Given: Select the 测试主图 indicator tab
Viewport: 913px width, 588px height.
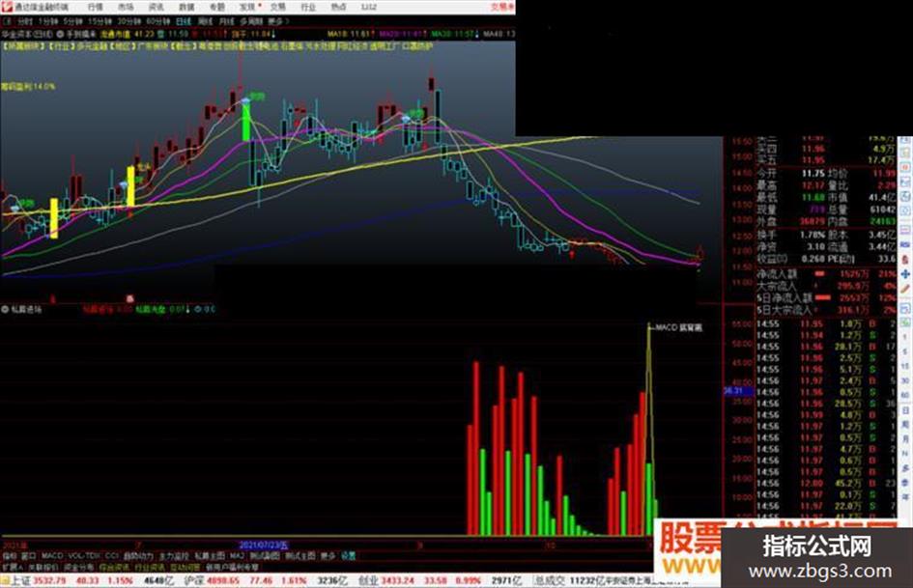Looking at the screenshot, I should (x=300, y=556).
